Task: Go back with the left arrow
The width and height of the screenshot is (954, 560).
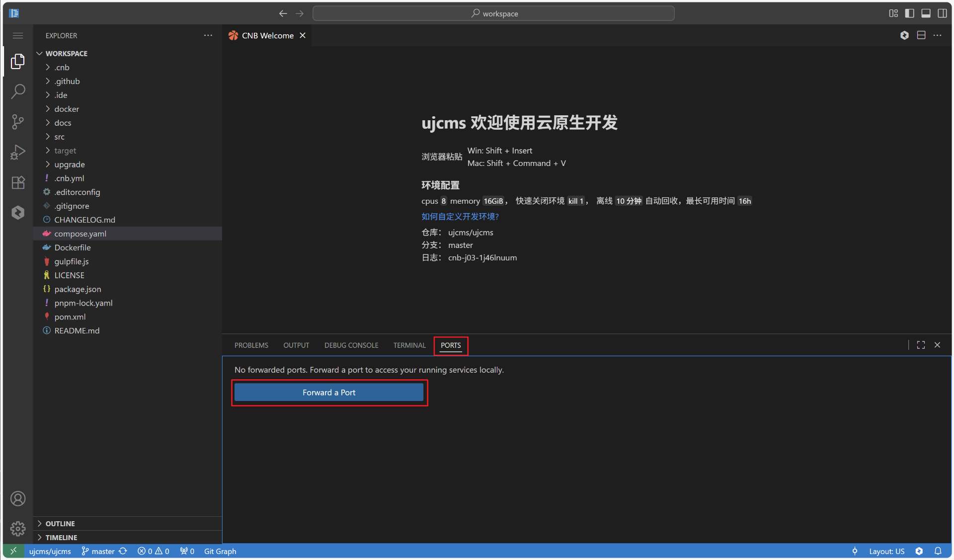Action: [x=283, y=13]
